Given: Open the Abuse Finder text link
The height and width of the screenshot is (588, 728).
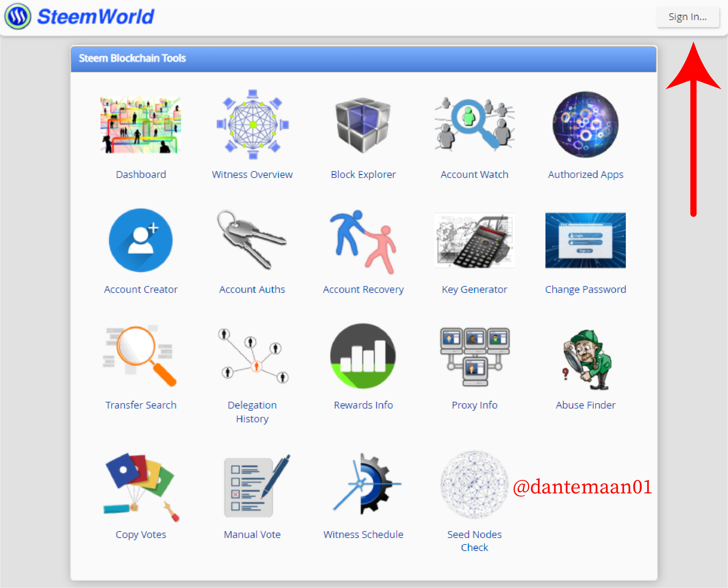Looking at the screenshot, I should coord(586,405).
